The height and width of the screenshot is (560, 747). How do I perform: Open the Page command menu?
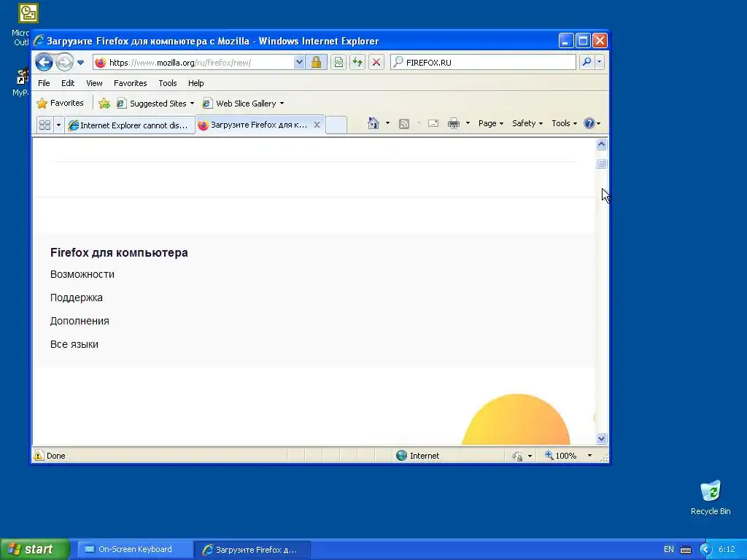[x=491, y=123]
